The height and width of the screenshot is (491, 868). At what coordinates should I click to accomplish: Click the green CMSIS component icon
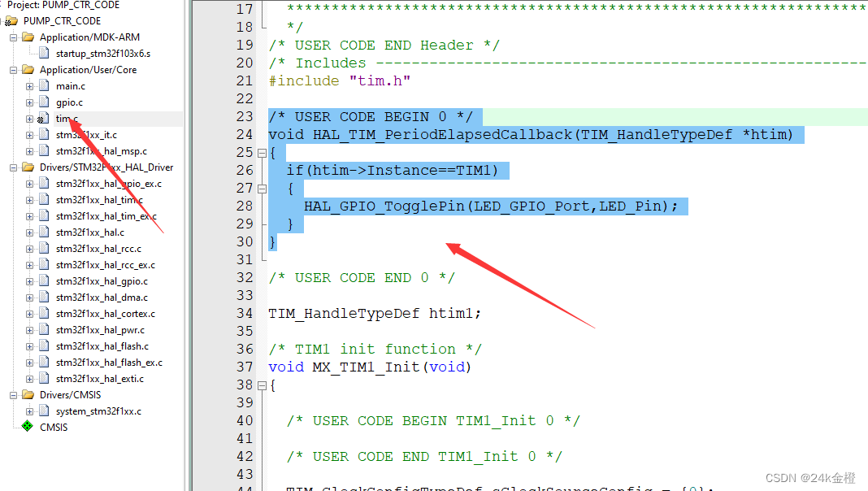(x=27, y=427)
